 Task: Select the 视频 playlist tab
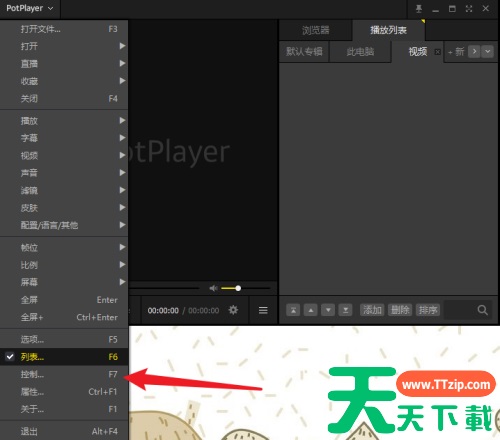tap(418, 52)
